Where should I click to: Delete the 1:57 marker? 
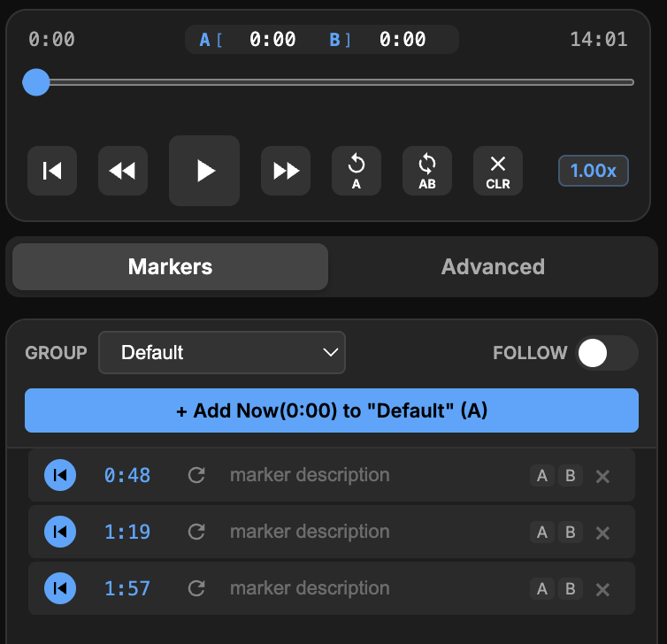603,589
